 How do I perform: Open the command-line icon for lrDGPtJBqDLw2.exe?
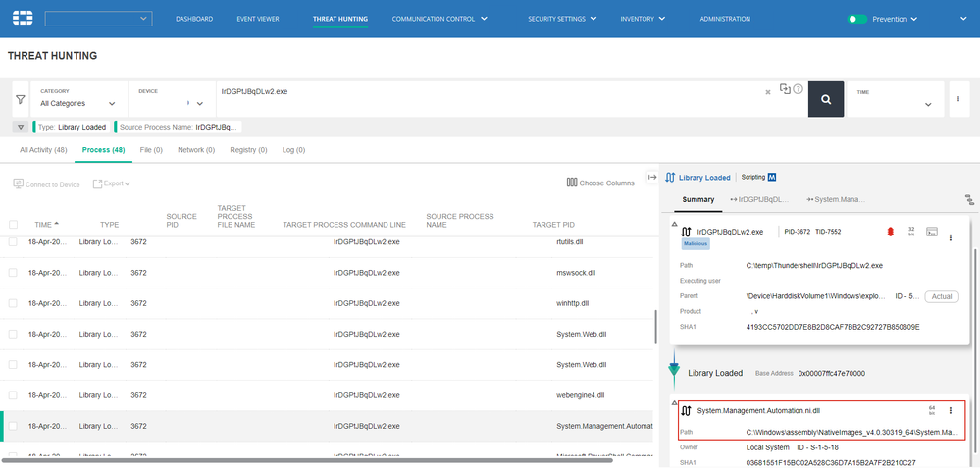[931, 233]
